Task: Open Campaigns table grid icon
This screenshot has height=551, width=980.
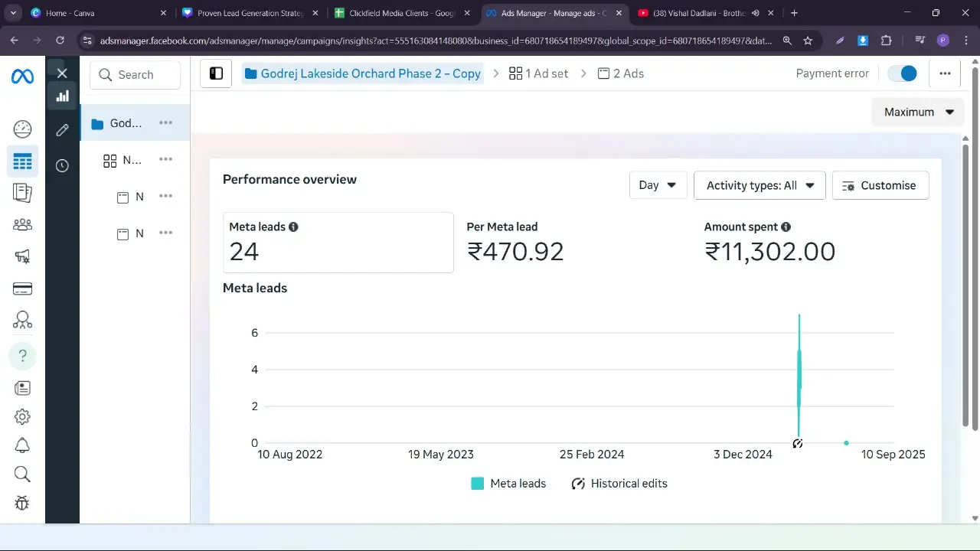Action: point(22,161)
